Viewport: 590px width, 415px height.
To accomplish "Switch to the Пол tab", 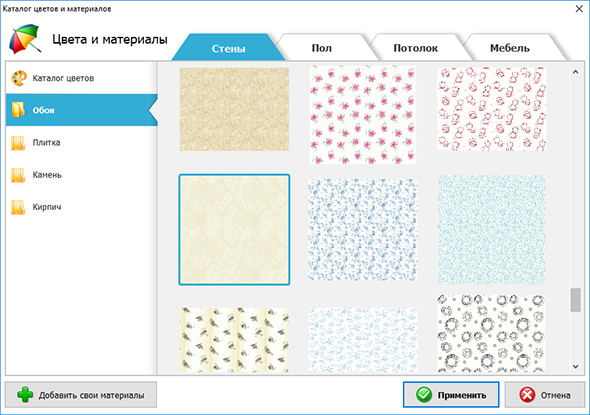I will 322,47.
